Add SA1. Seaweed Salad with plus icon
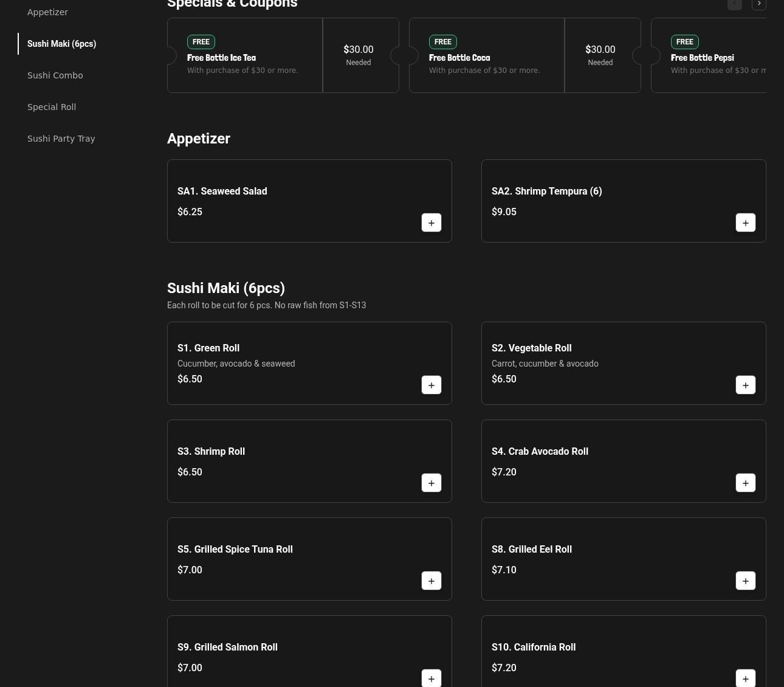Viewport: 784px width, 687px height. pyautogui.click(x=431, y=223)
